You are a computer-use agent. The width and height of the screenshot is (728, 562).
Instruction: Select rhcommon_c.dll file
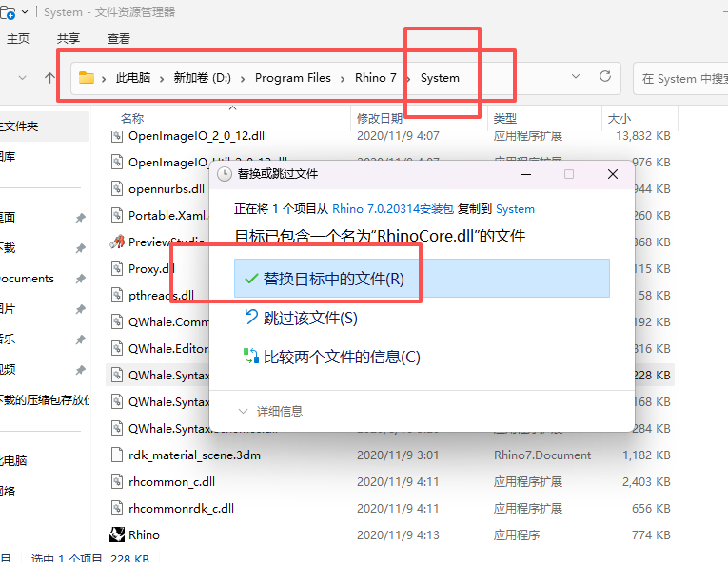(x=172, y=482)
